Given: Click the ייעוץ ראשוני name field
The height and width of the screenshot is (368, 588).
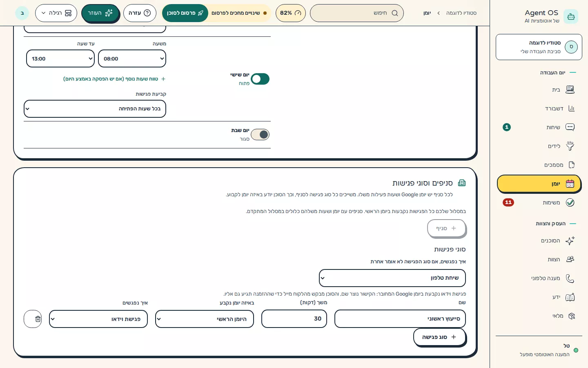Looking at the screenshot, I should [400, 319].
